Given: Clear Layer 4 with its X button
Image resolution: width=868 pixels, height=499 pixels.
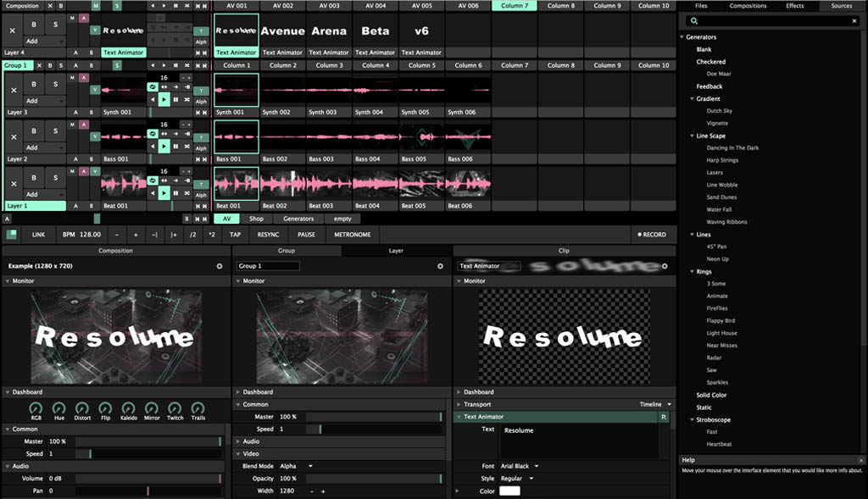Looking at the screenshot, I should tap(12, 31).
